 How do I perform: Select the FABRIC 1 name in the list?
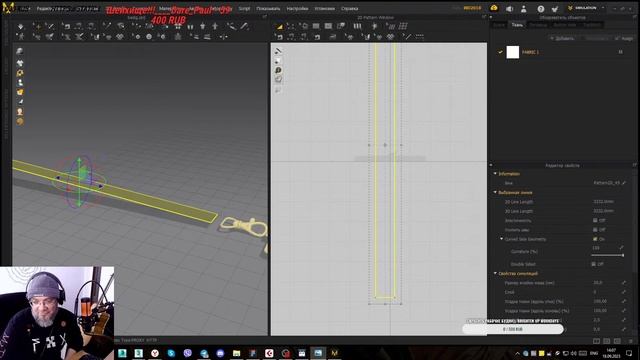(530, 52)
